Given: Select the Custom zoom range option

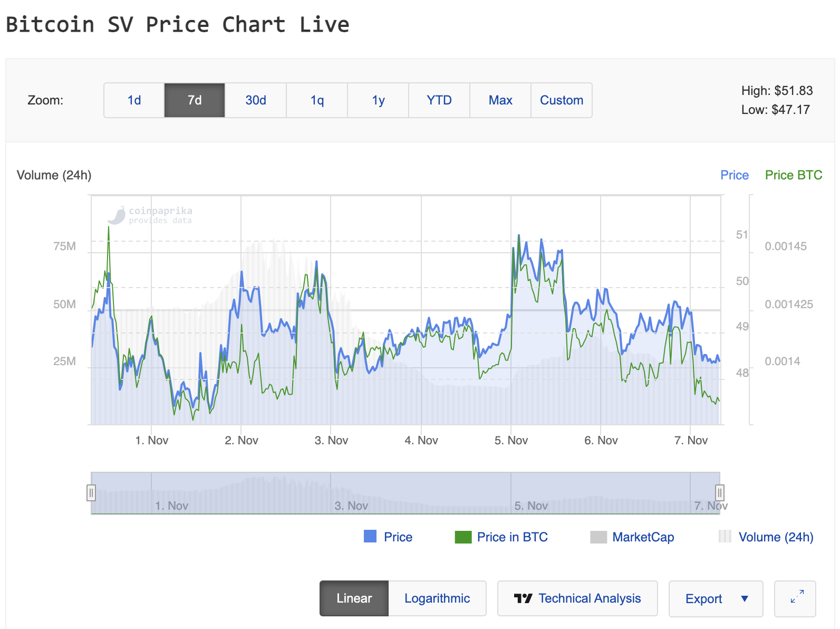Looking at the screenshot, I should (x=561, y=100).
